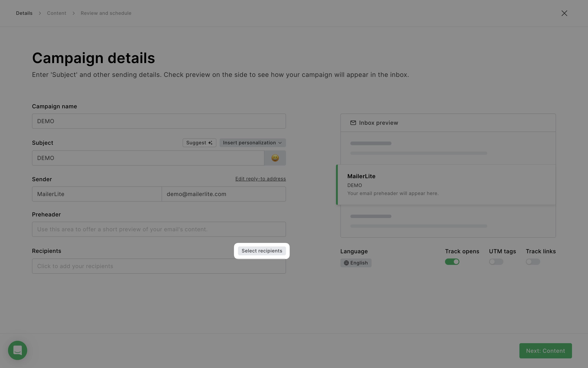
Task: Enable the UTM tags toggle
Action: point(496,262)
